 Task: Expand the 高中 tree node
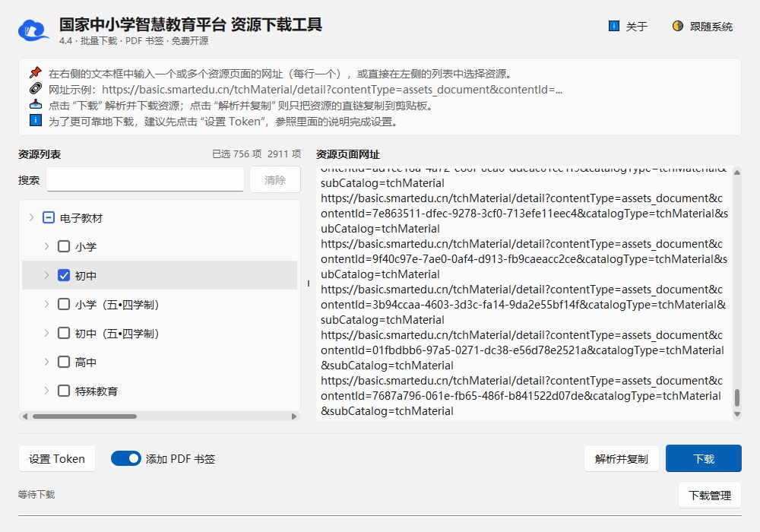coord(46,362)
